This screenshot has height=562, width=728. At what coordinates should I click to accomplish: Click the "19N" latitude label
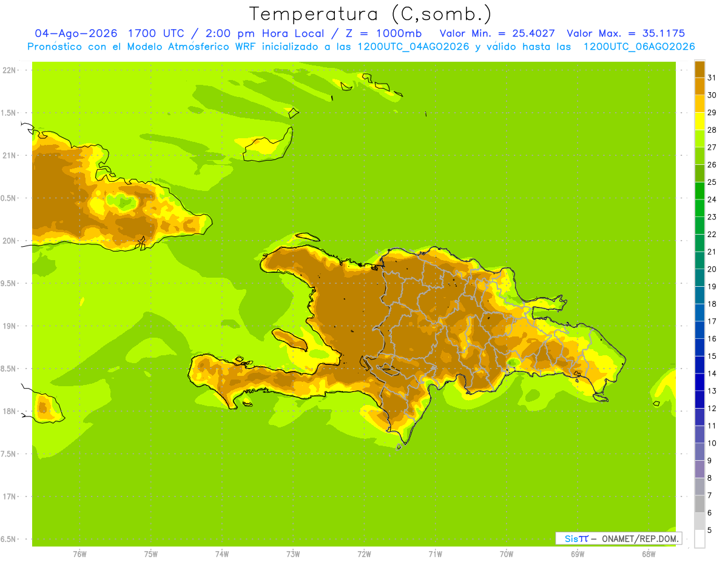(x=9, y=326)
